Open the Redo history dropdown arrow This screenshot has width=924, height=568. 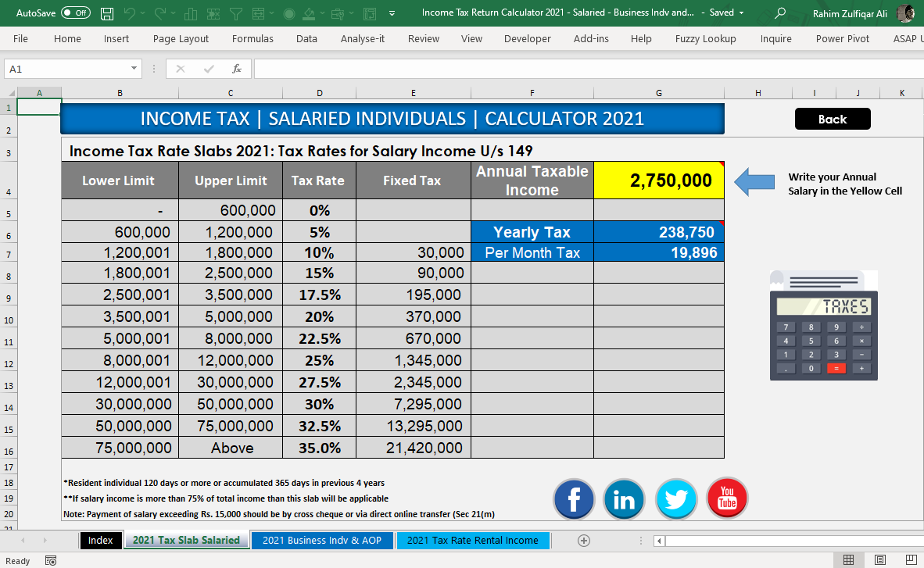[174, 13]
